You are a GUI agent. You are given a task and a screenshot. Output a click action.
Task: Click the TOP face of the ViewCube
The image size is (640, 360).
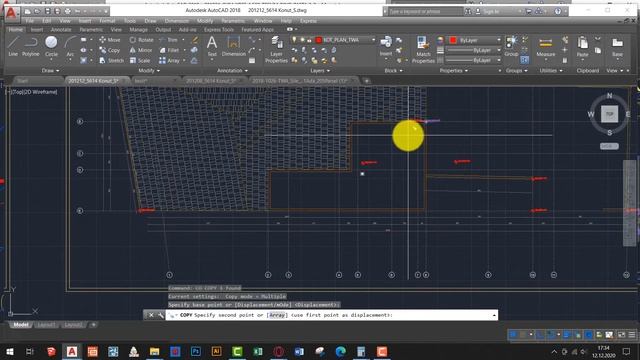click(609, 114)
